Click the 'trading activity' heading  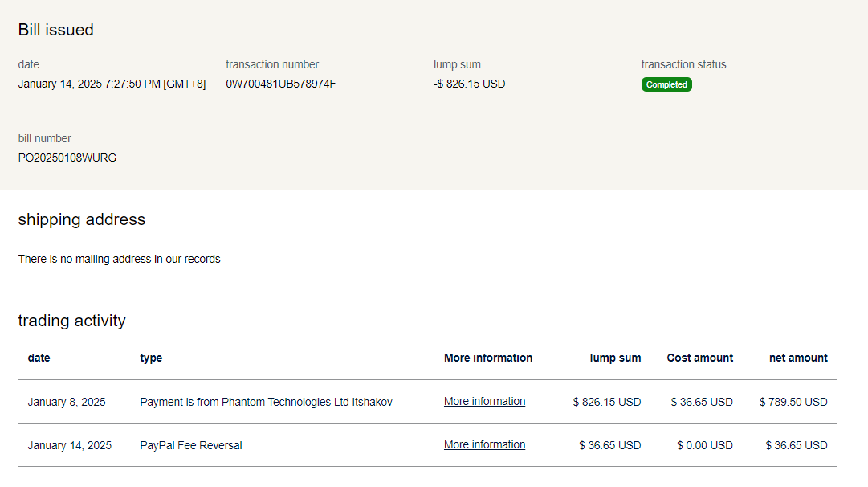(x=72, y=321)
